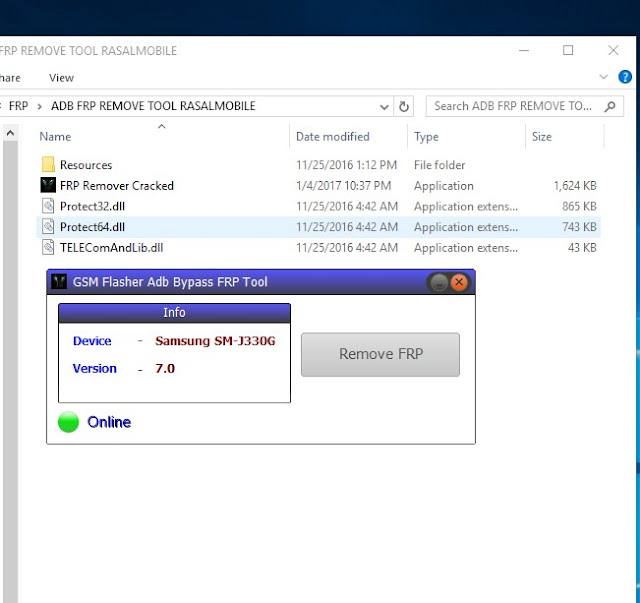Viewport: 640px width, 603px height.
Task: Select the Protect64.dll file icon
Action: (x=48, y=227)
